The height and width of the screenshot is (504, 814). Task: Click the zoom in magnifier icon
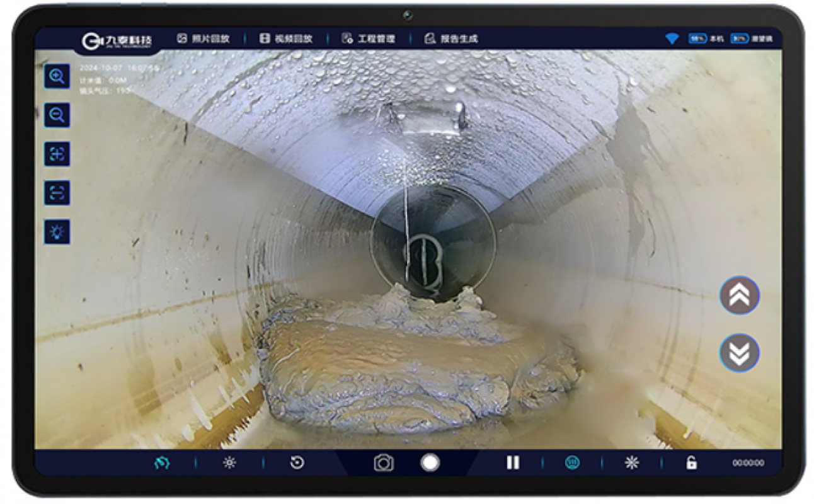[x=57, y=77]
